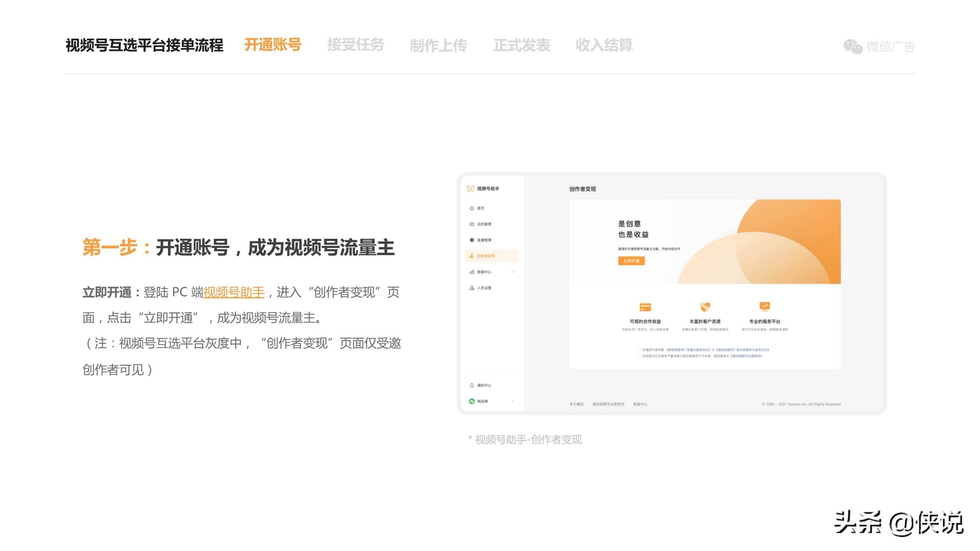Click the 人员设置 person icon
The width and height of the screenshot is (980, 551).
(x=472, y=288)
